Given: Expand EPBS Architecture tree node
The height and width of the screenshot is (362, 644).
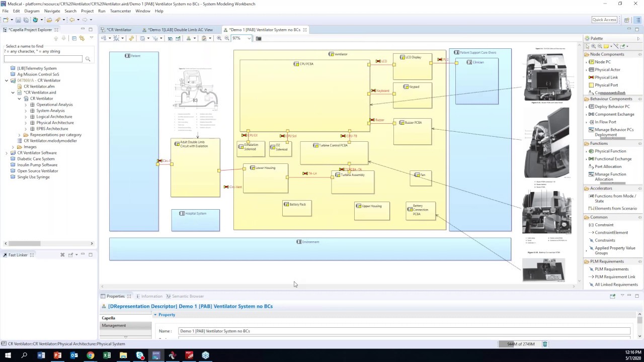Looking at the screenshot, I should click(26, 129).
